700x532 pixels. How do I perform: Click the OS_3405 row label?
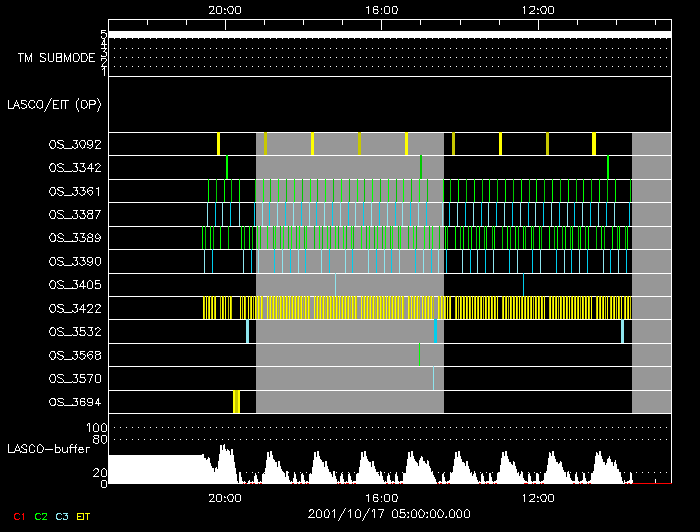point(74,284)
